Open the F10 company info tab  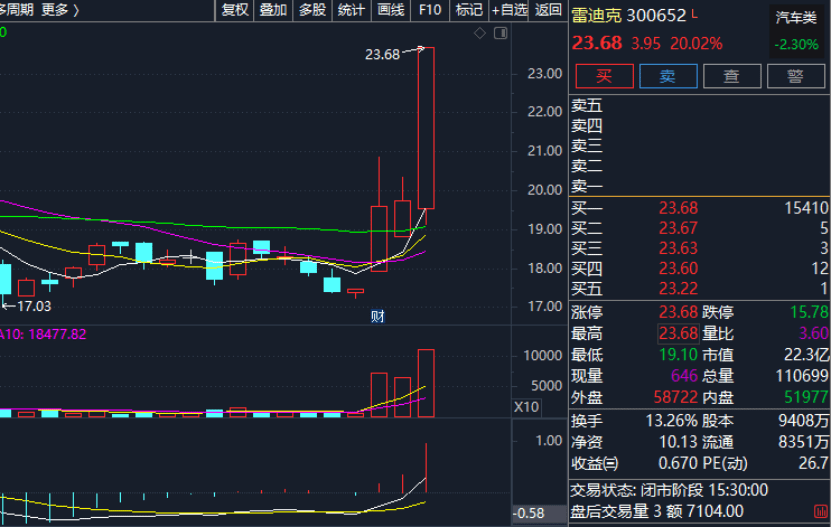pos(429,10)
